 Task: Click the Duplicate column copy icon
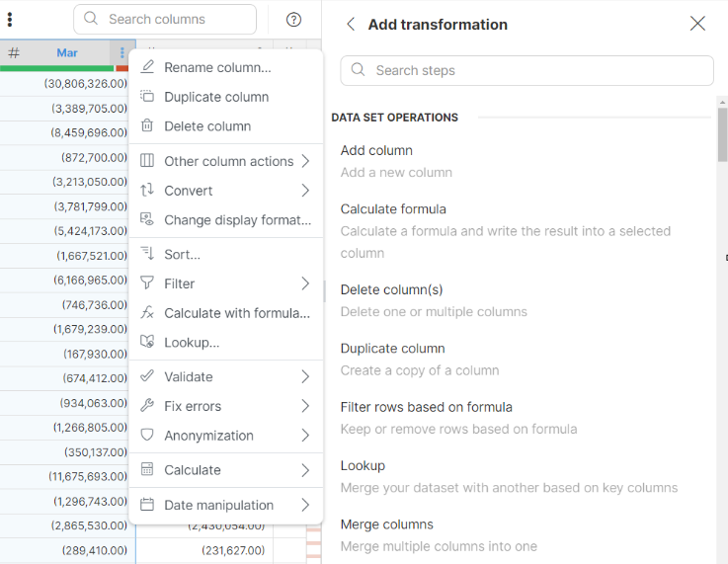point(147,96)
